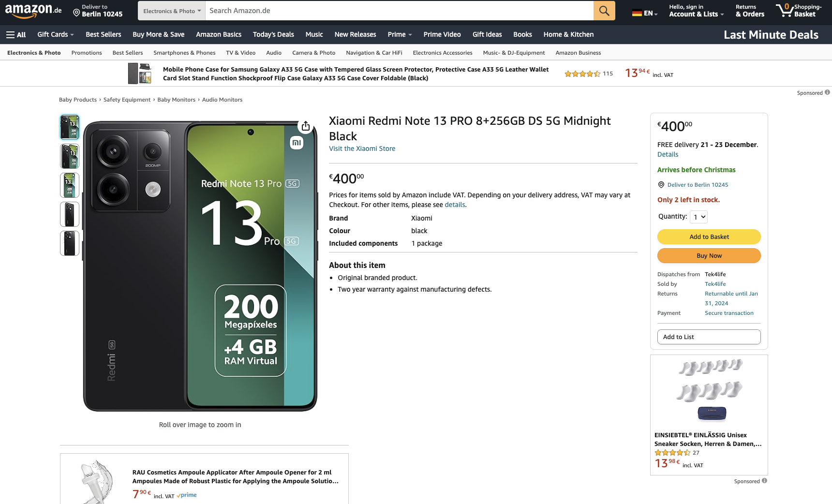Select the second product thumbnail
Screen dimensions: 832x504
click(70, 156)
